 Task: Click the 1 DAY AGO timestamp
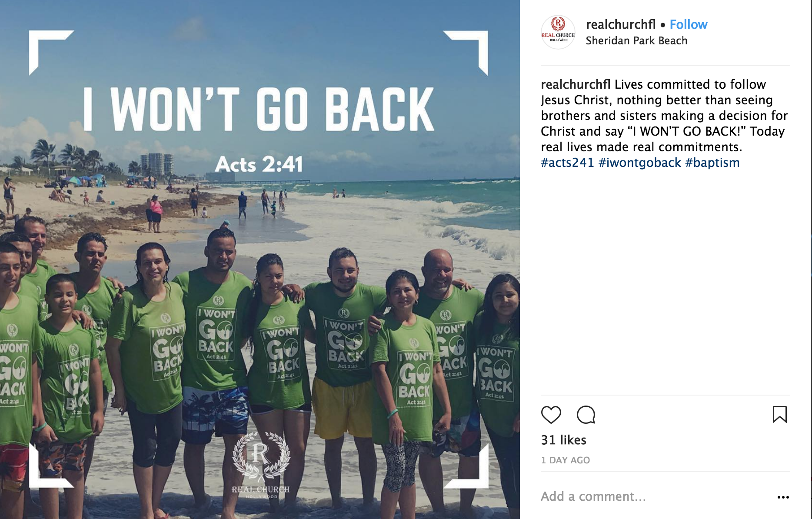[x=565, y=460]
